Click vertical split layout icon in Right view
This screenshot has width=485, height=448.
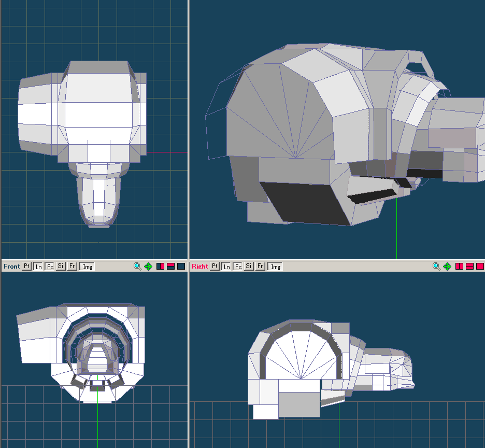[x=459, y=266]
